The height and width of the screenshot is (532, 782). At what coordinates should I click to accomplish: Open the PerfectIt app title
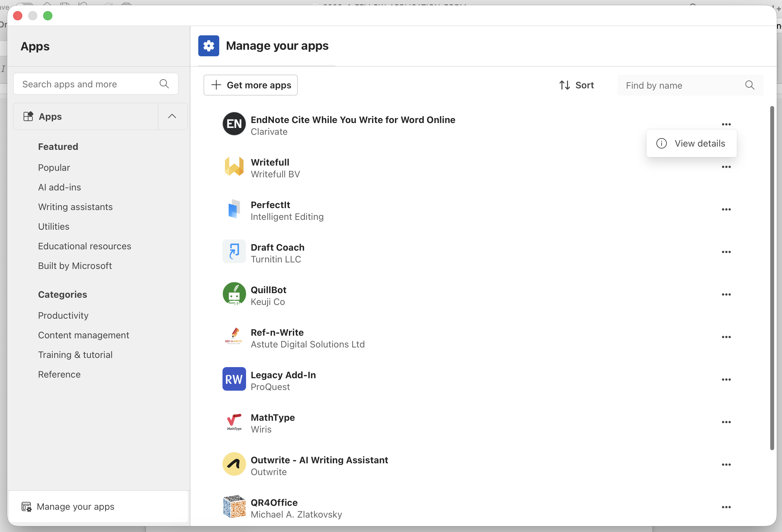[x=271, y=205]
